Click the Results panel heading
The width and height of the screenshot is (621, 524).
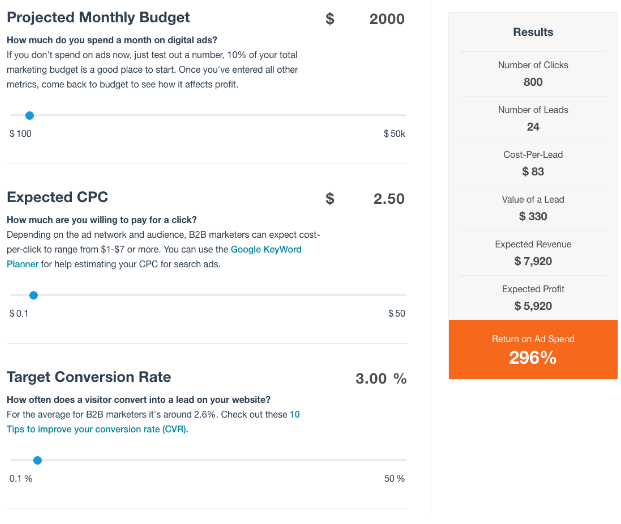532,32
